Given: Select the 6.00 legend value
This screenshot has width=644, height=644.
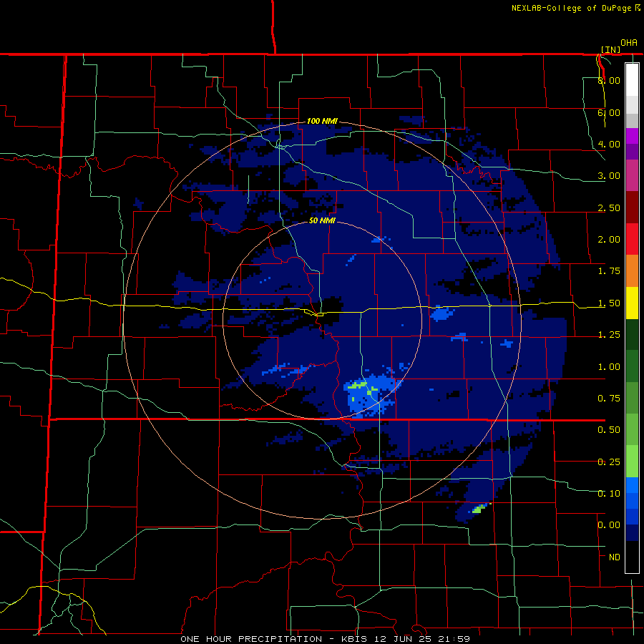Looking at the screenshot, I should tap(609, 112).
